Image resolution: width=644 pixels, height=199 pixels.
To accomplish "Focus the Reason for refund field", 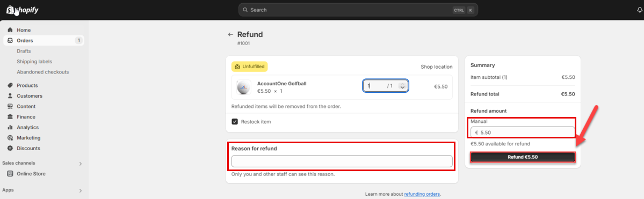I will click(x=342, y=161).
